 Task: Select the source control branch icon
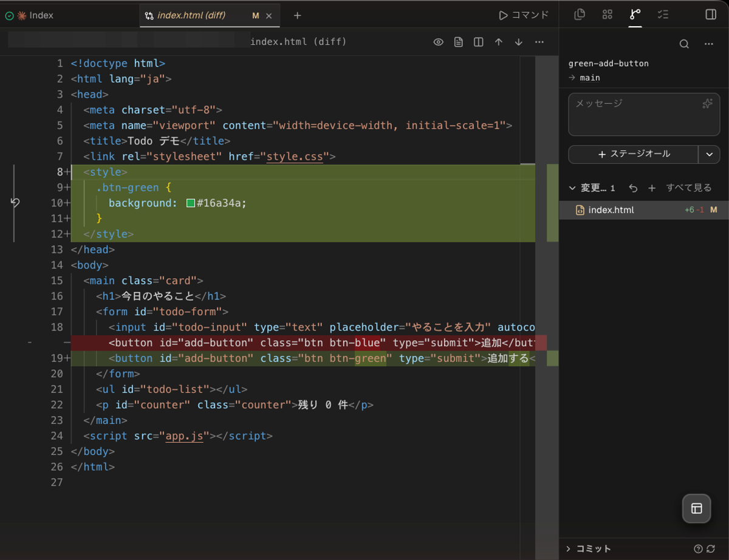[635, 15]
